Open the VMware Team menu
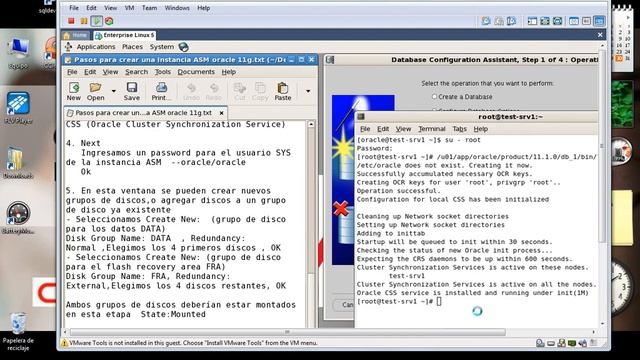The height and width of the screenshot is (360, 640). [149, 8]
